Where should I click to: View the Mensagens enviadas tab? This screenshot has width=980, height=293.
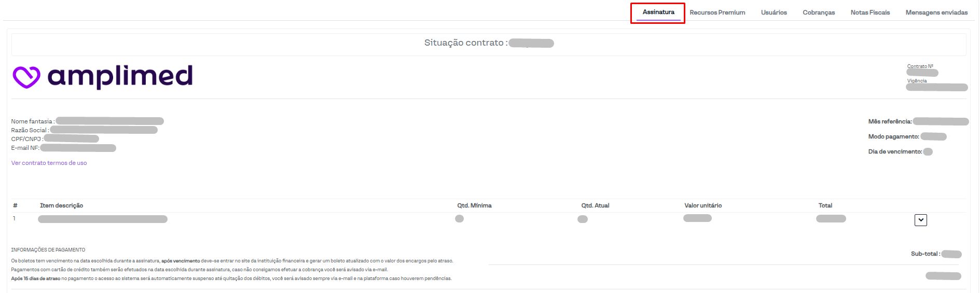[x=936, y=12]
